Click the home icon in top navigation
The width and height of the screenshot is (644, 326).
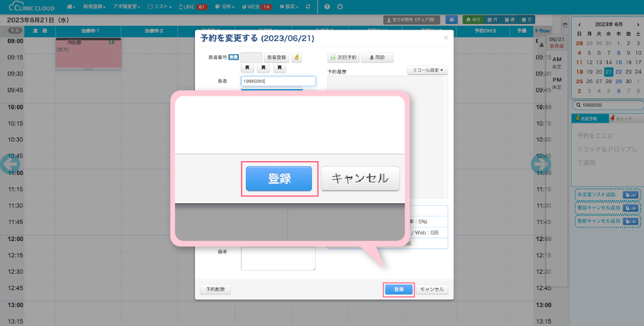coord(71,6)
